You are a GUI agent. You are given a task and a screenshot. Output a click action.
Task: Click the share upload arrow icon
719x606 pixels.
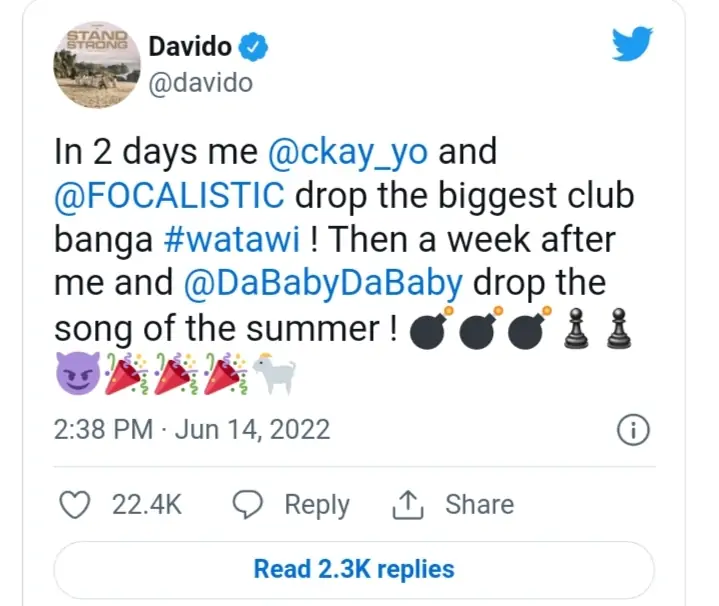[x=407, y=504]
